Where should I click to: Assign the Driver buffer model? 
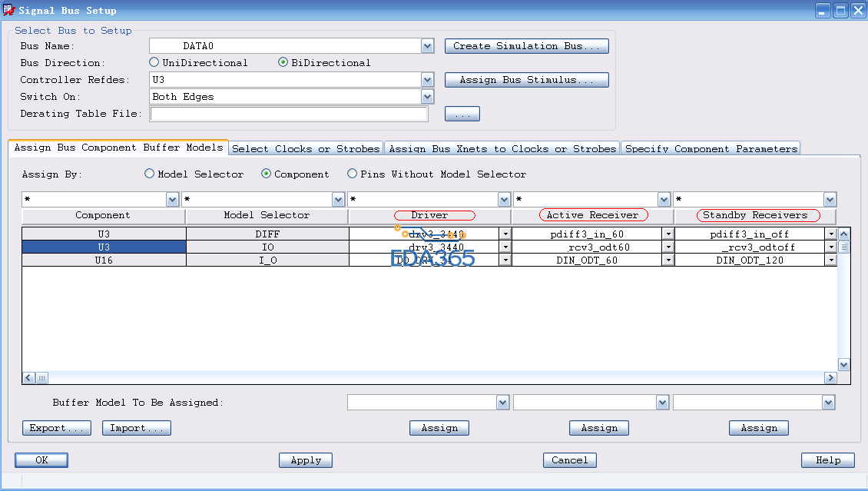click(439, 428)
